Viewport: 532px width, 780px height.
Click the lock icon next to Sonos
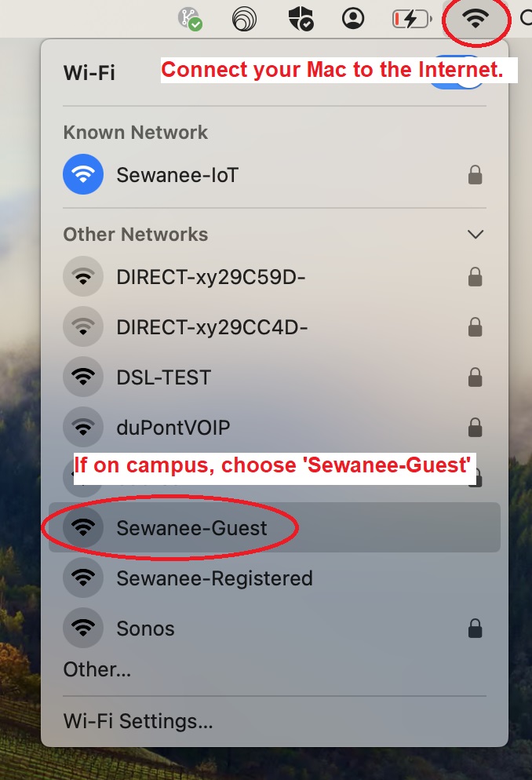476,629
